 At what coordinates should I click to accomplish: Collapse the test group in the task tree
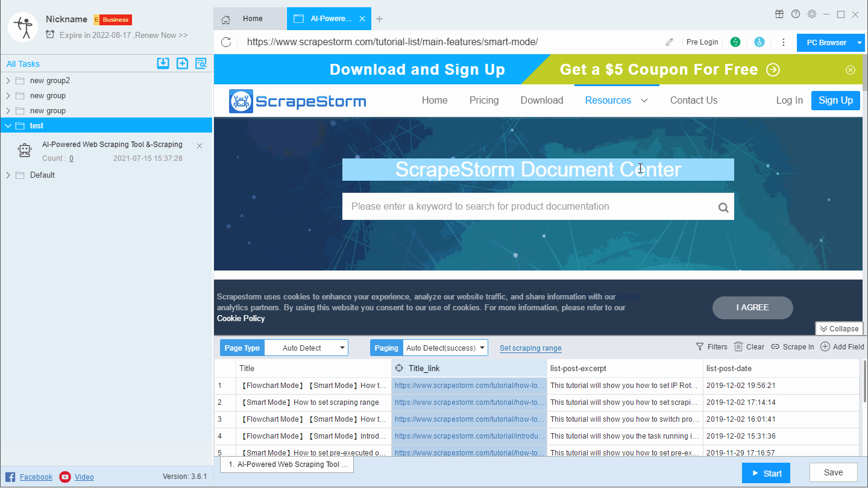[8, 125]
